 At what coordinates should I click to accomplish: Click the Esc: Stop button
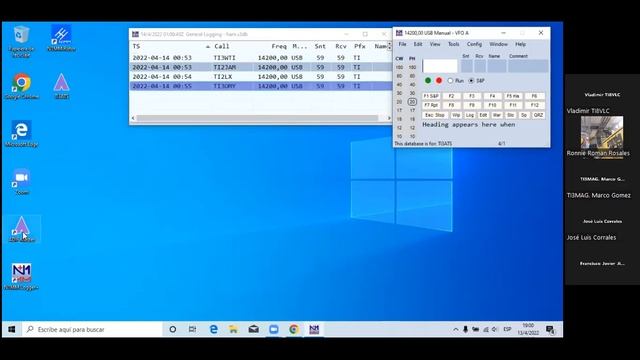click(435, 115)
